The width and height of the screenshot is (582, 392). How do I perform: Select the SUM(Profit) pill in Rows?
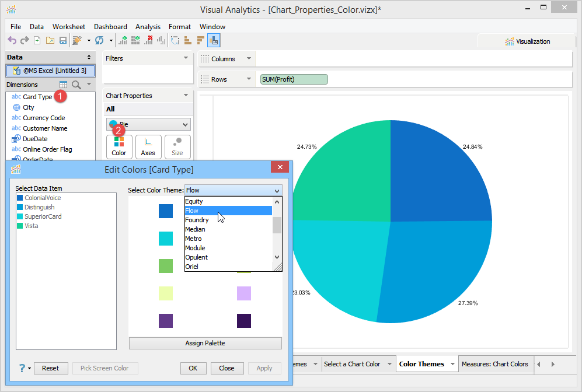(294, 79)
